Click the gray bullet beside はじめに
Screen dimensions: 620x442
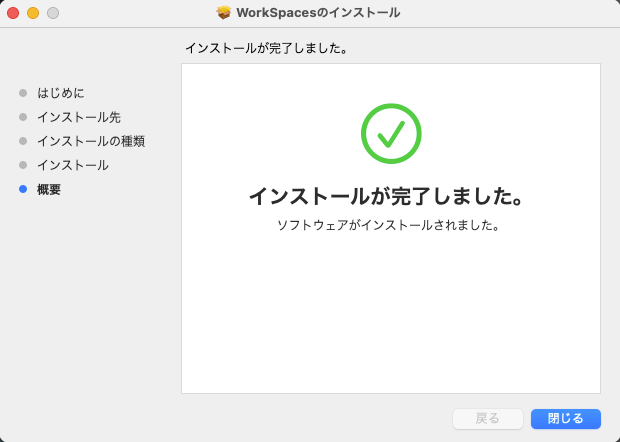23,93
